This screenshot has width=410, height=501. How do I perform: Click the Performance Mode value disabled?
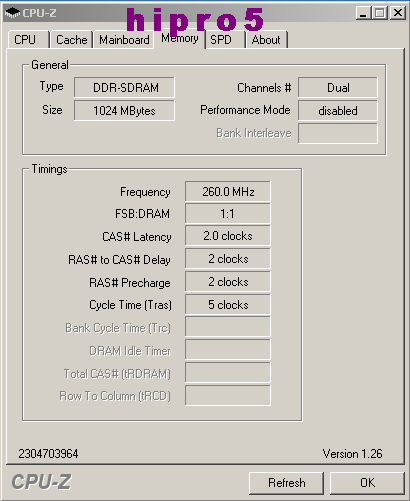click(338, 111)
